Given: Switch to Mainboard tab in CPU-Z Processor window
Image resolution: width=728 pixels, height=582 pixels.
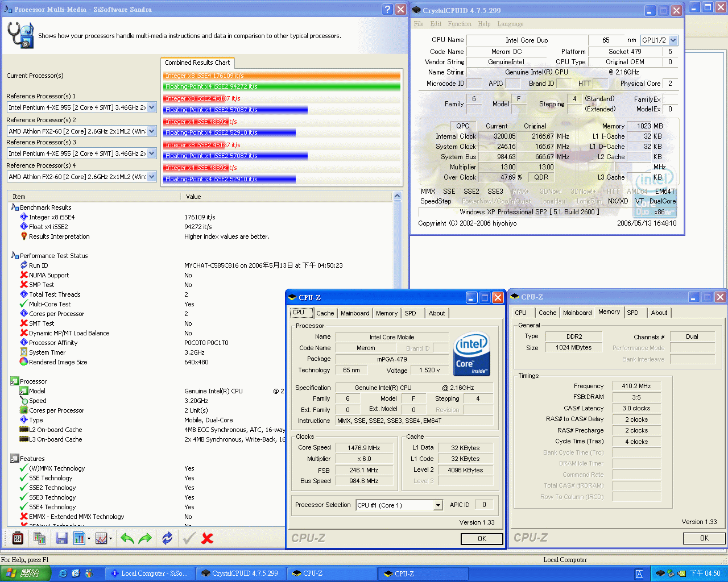Looking at the screenshot, I should click(355, 313).
